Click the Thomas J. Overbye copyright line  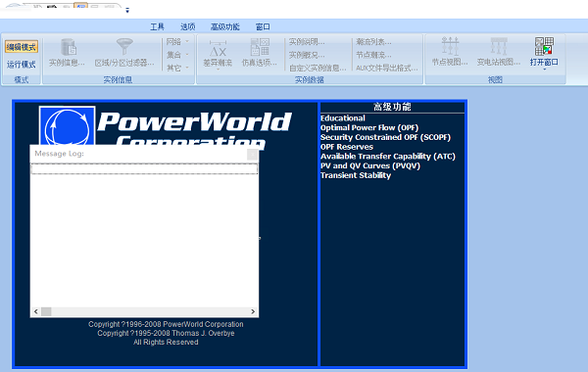pos(166,334)
